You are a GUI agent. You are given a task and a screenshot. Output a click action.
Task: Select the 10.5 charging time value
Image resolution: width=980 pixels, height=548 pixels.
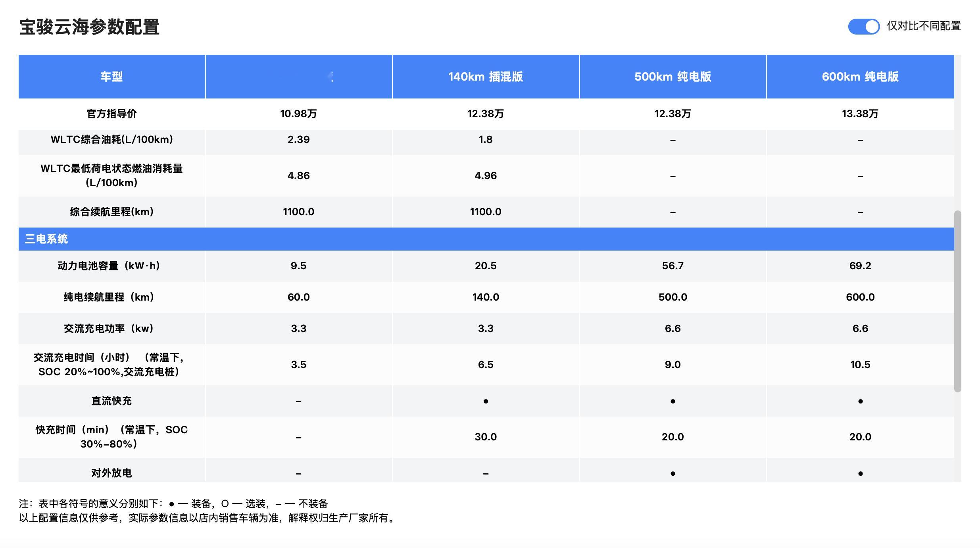pos(860,365)
